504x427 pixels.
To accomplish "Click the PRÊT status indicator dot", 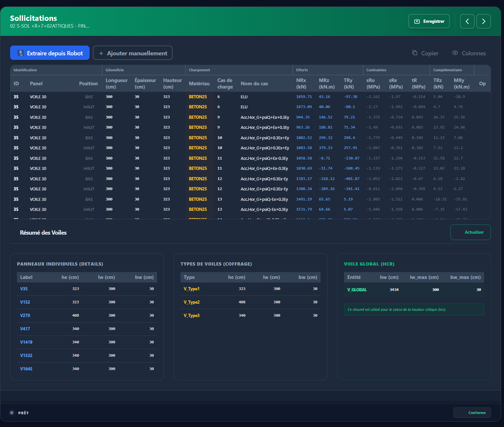I will pyautogui.click(x=12, y=412).
